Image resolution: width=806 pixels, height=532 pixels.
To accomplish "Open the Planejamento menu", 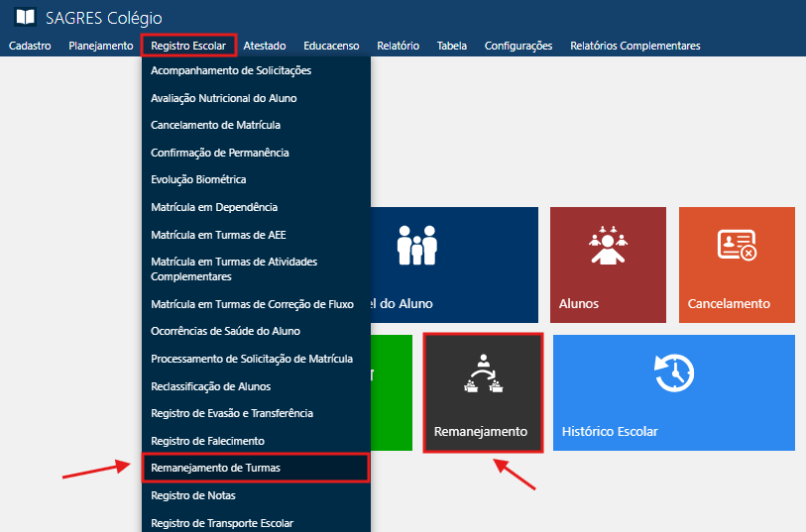I will tap(100, 46).
